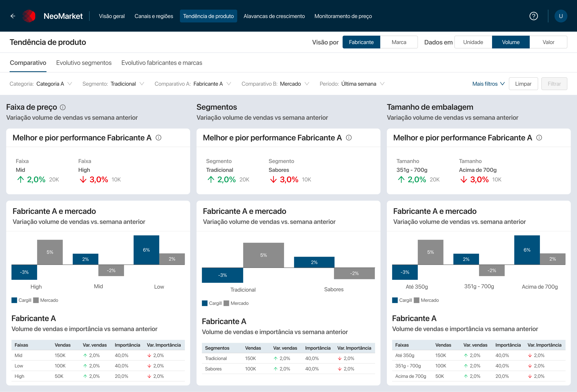Click the 2% Mid Cargill bar in Faixa chart
577x392 pixels.
click(x=85, y=259)
